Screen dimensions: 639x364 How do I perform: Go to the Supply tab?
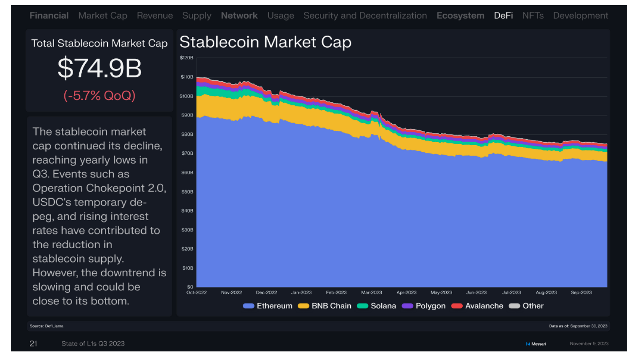tap(197, 16)
